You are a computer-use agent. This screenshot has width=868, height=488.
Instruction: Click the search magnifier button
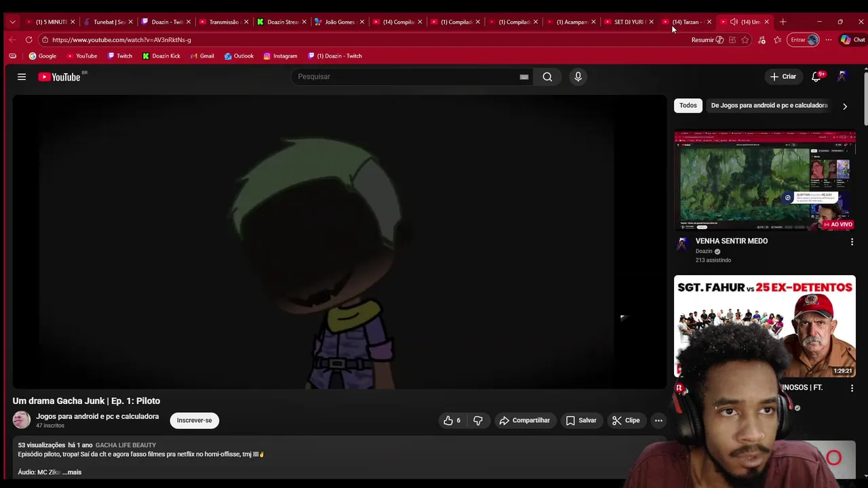547,77
